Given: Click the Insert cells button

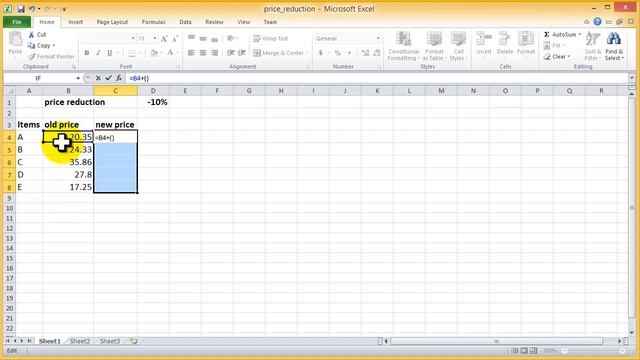Looking at the screenshot, I should pyautogui.click(x=484, y=45).
